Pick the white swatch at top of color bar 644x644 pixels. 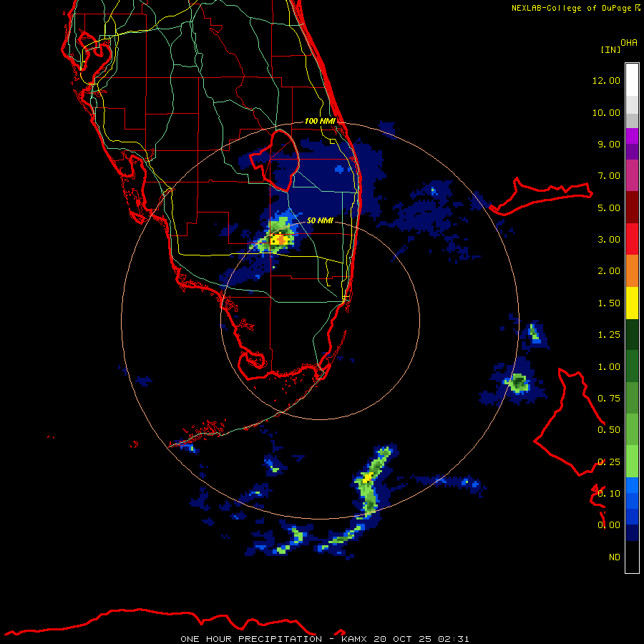coord(632,79)
